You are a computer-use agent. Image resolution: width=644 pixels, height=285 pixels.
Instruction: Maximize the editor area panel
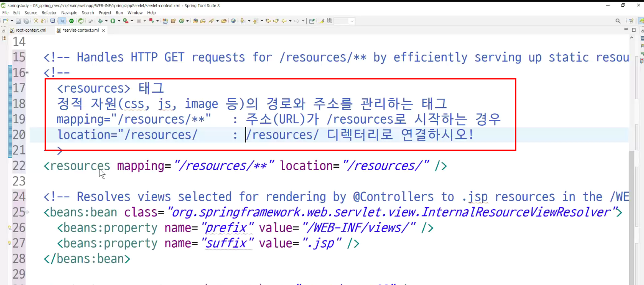click(x=634, y=30)
